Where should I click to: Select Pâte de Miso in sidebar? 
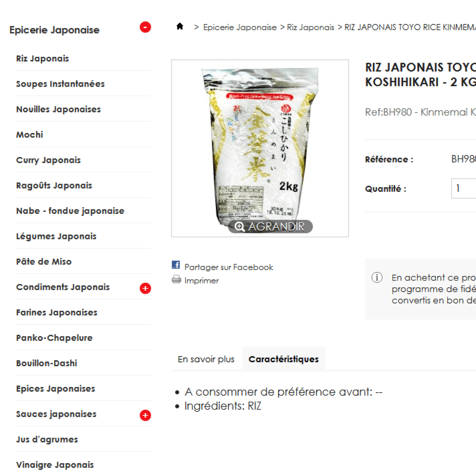tap(44, 261)
